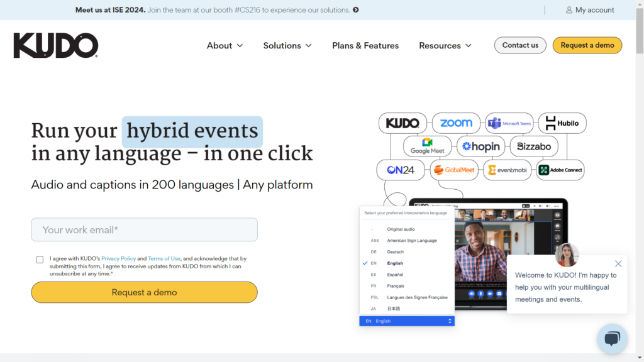Click the Hopin platform logo
The width and height of the screenshot is (644, 362).
click(481, 146)
